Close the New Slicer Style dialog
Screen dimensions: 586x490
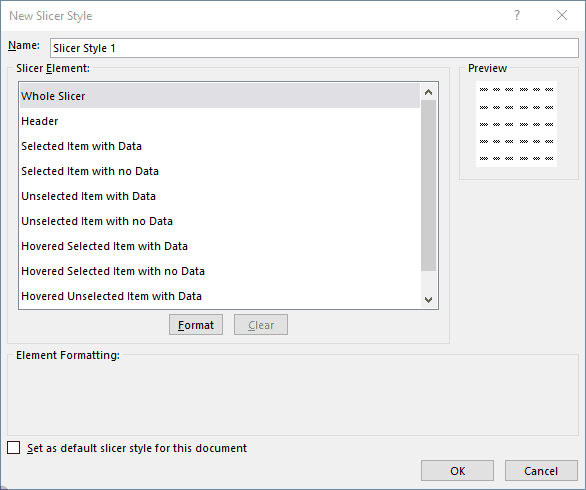point(562,15)
